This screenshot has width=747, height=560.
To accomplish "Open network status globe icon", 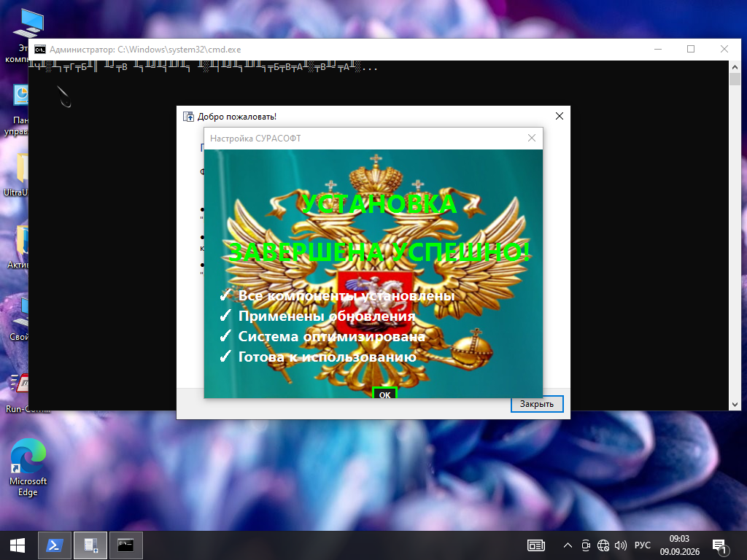I will coord(603,545).
